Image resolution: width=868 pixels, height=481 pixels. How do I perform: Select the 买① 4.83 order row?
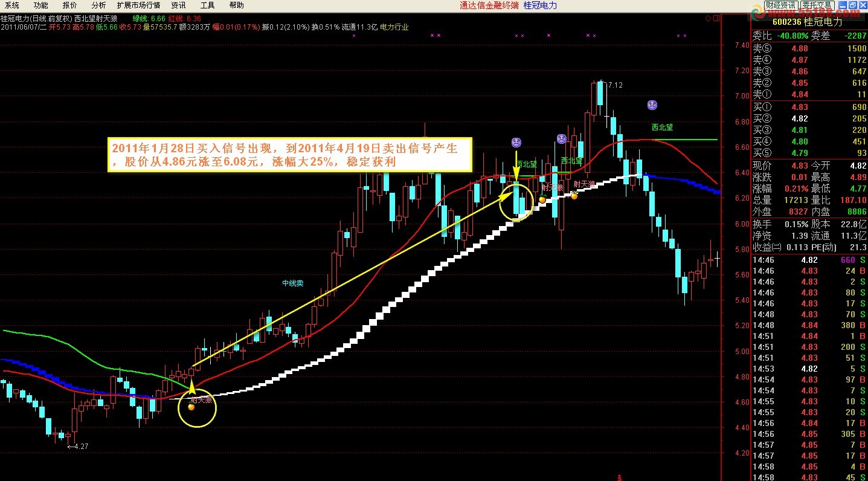pyautogui.click(x=809, y=107)
